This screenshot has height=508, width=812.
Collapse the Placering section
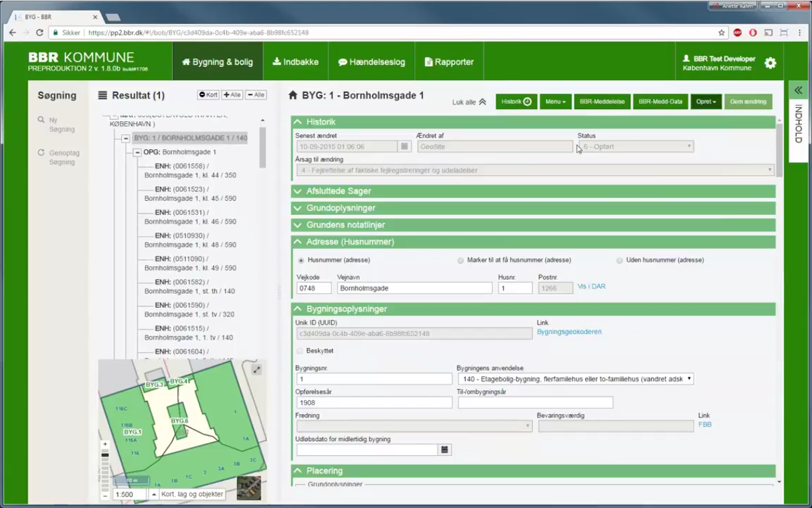533,471
